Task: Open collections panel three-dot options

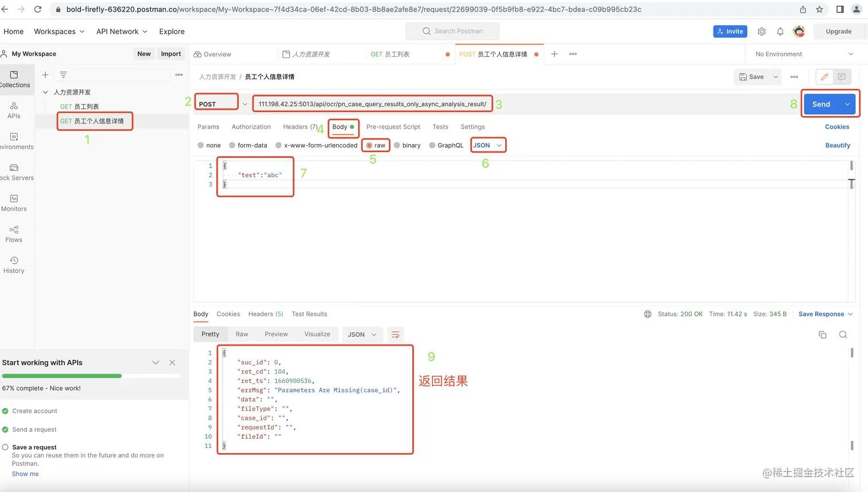Action: 179,75
